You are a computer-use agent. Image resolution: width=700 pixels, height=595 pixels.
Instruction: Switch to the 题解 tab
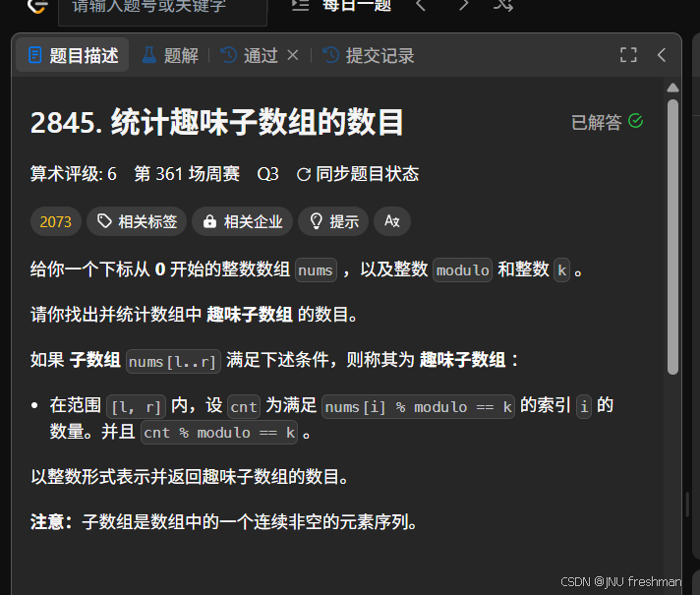170,56
